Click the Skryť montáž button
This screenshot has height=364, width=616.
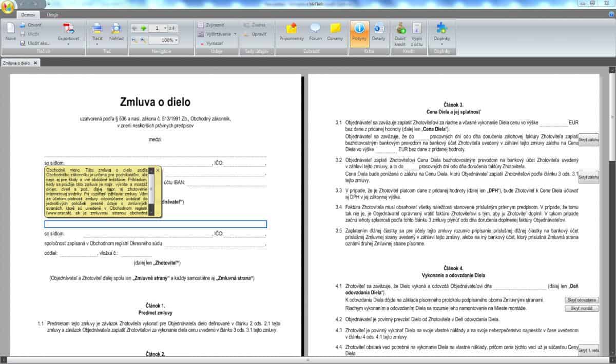[x=582, y=309]
